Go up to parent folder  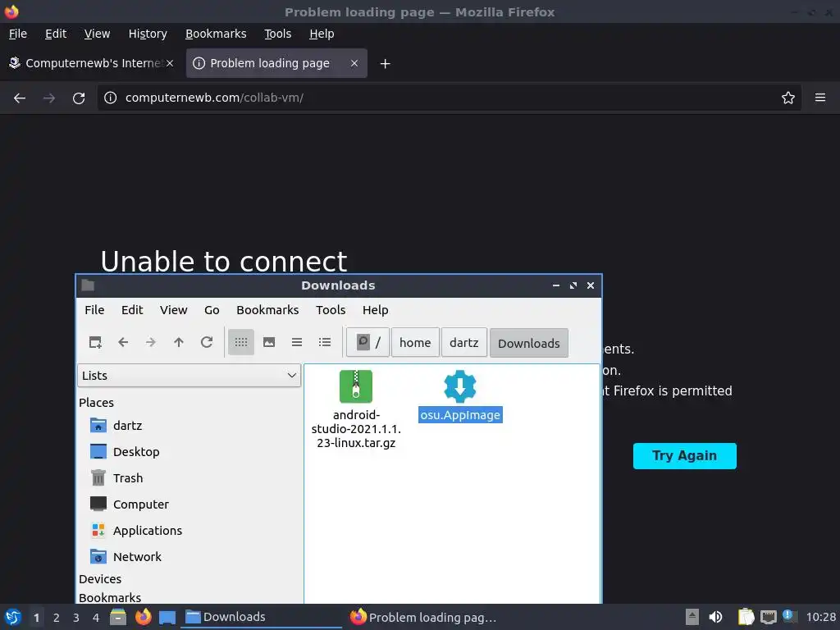(x=179, y=342)
